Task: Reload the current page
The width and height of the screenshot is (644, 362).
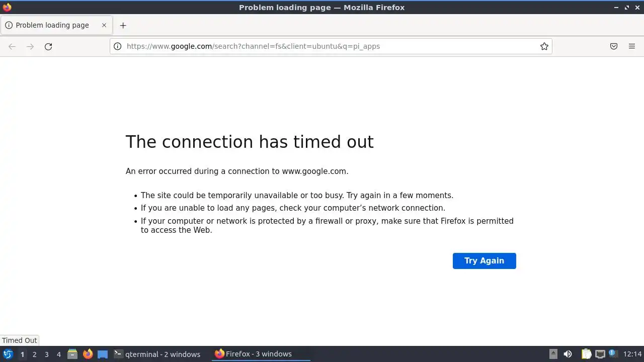Action: coord(48,46)
